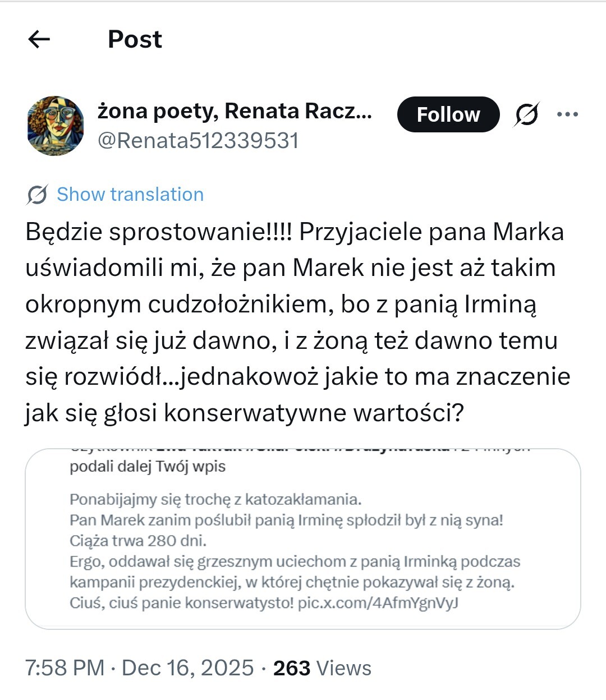Image resolution: width=606 pixels, height=700 pixels.
Task: Go back using the left arrow
Action: pyautogui.click(x=39, y=39)
